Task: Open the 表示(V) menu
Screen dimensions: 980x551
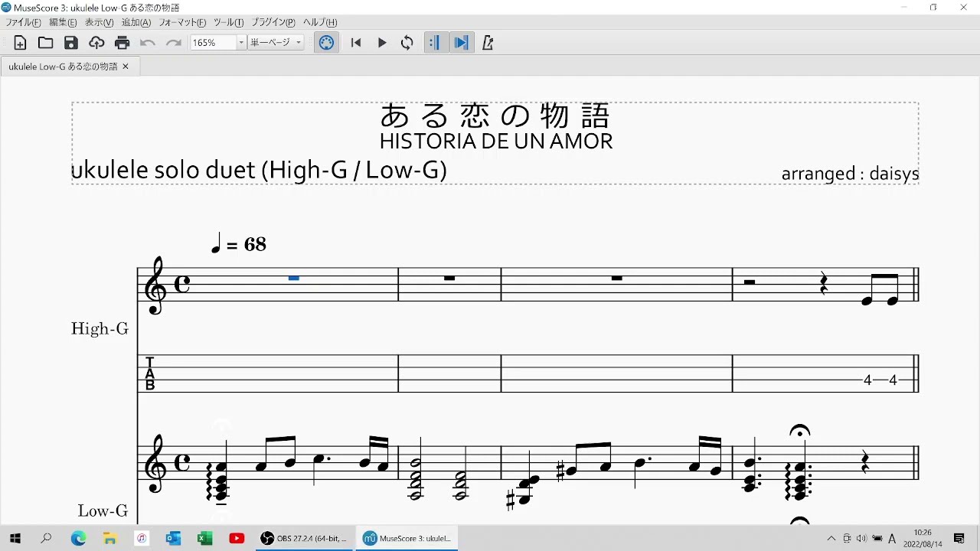Action: click(100, 23)
